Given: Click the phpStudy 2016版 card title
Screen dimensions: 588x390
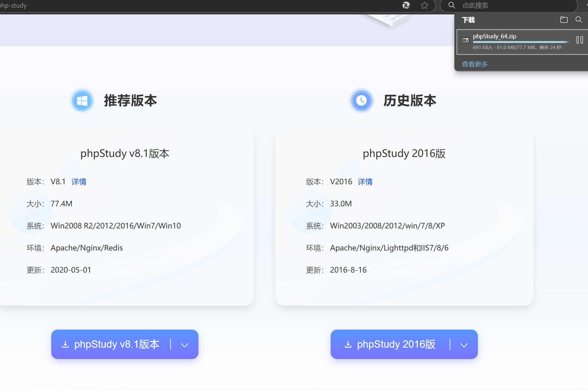Looking at the screenshot, I should pyautogui.click(x=404, y=153).
